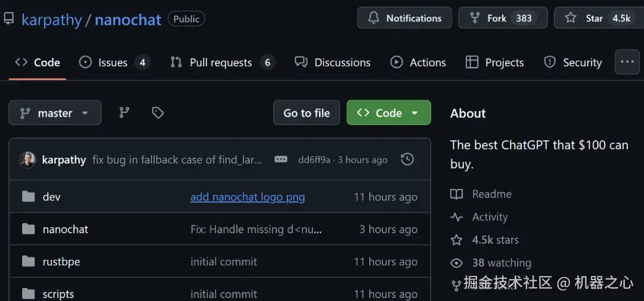Open the master branch dropdown
Screen dimensions: 644x301
point(55,113)
